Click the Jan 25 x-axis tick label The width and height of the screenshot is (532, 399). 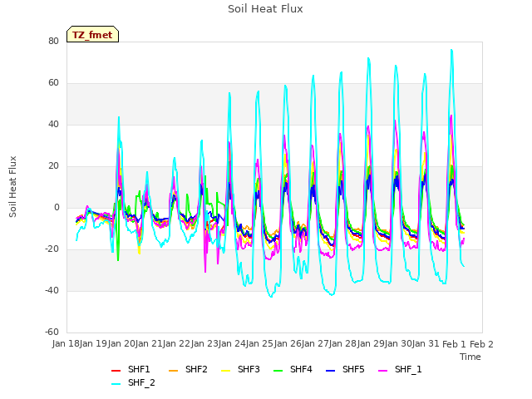pos(260,343)
